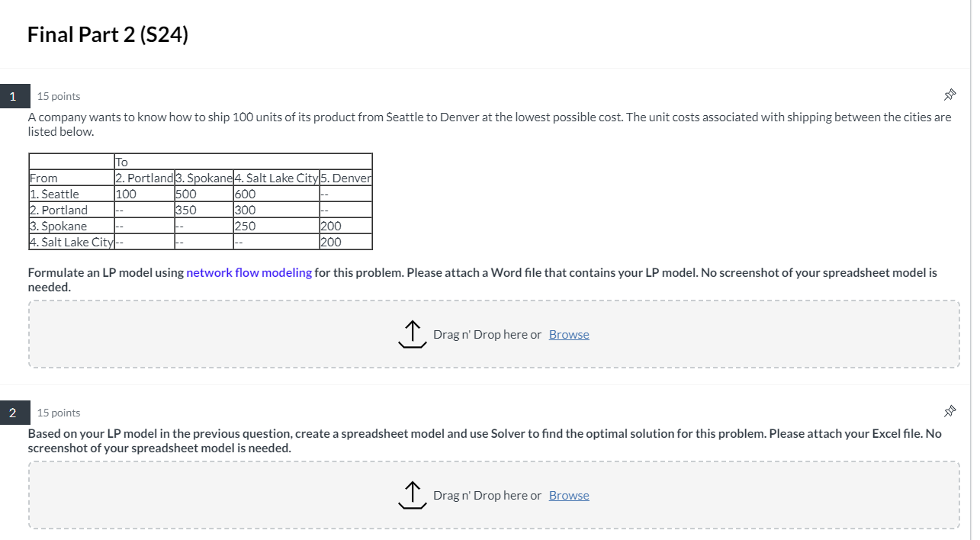Viewport: 980px width, 540px height.
Task: Click the upload arrow icon in question 2
Action: [413, 495]
